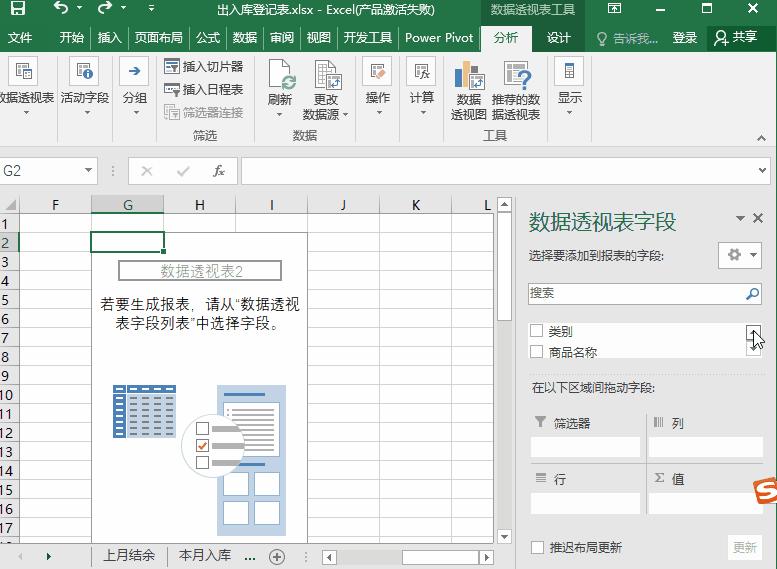Open the 视图 tab

318,38
